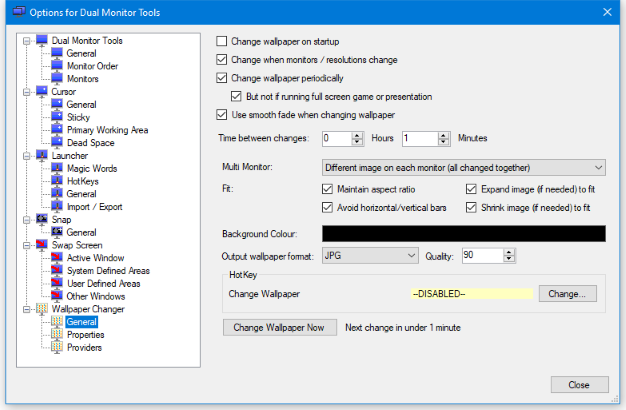
Task: Click the Minutes input field
Action: click(x=420, y=139)
